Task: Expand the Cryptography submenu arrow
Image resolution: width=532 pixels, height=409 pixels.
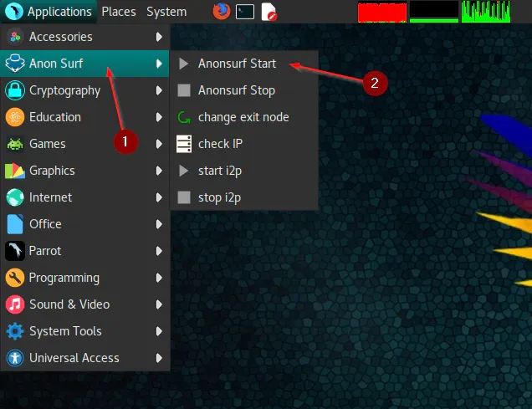Action: pyautogui.click(x=159, y=90)
